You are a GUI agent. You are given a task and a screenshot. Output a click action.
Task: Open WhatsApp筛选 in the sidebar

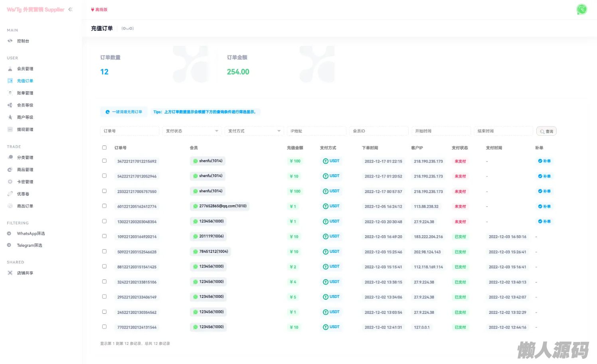click(x=30, y=234)
